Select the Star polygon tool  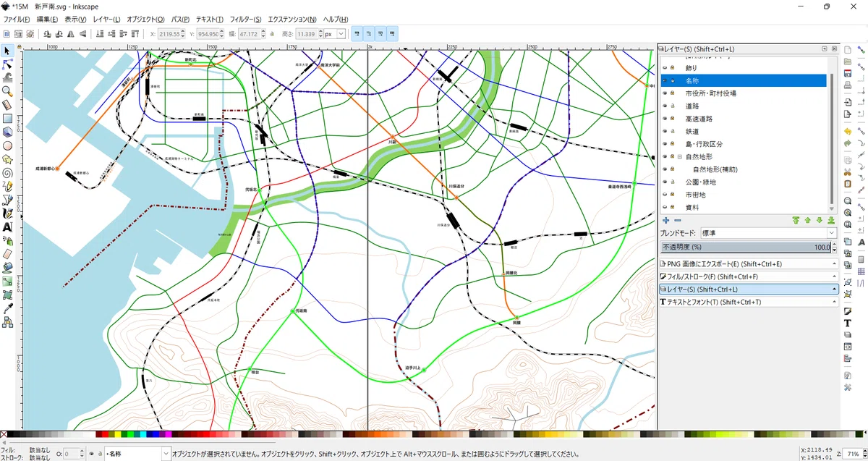(x=7, y=159)
